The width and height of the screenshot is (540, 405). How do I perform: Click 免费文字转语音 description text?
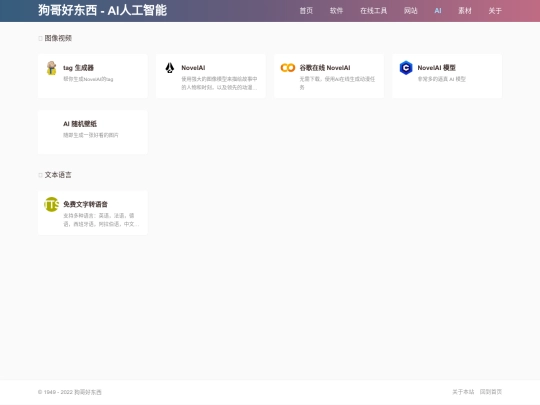click(x=101, y=220)
